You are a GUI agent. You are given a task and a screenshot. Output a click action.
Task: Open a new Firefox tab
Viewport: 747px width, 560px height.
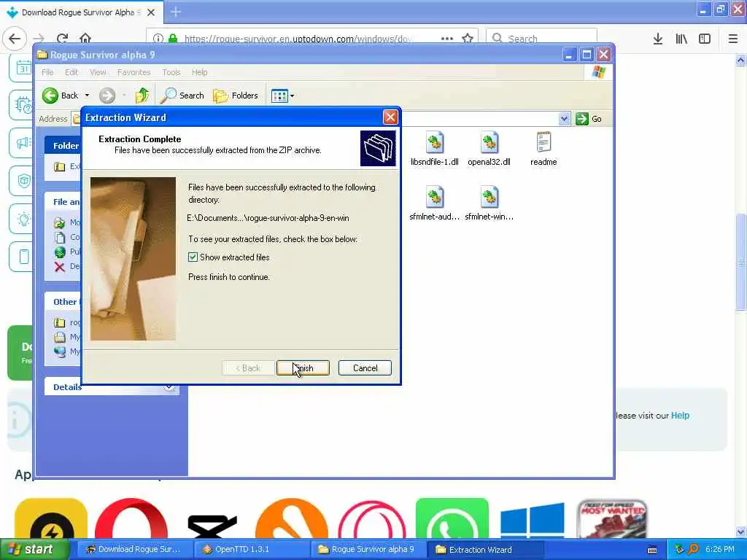click(176, 12)
